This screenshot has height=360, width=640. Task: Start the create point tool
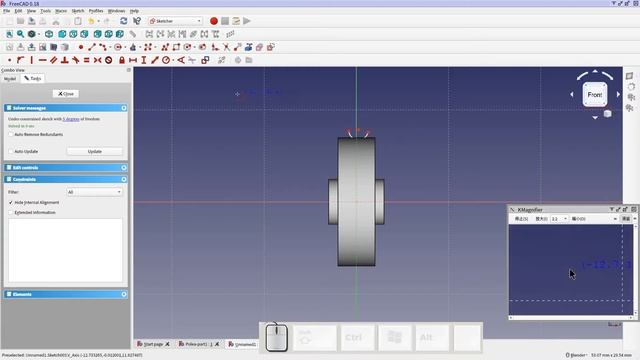point(81,47)
